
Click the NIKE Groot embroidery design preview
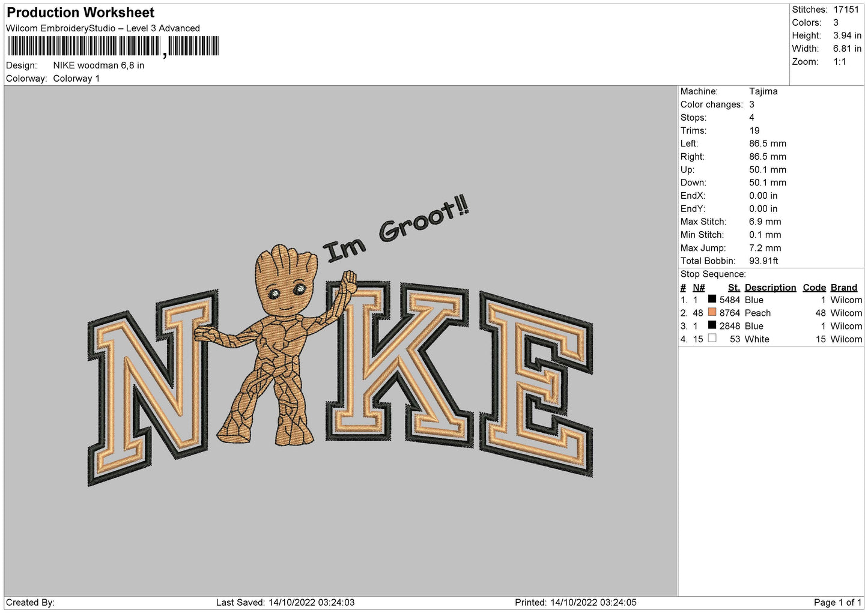coord(340,341)
